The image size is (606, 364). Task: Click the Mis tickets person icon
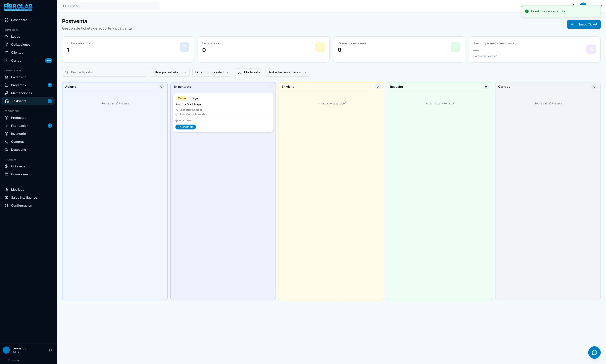(x=240, y=72)
